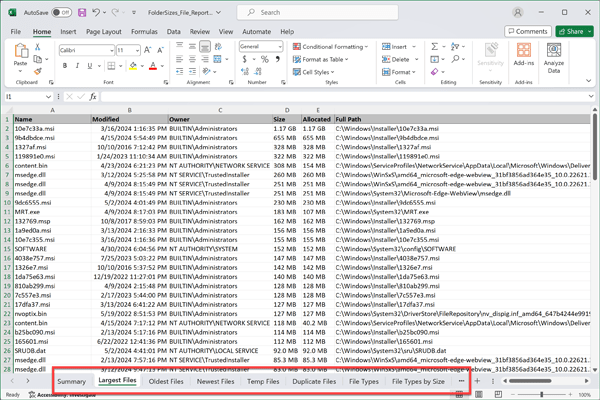Open the Formulas ribbon tab

(x=144, y=31)
